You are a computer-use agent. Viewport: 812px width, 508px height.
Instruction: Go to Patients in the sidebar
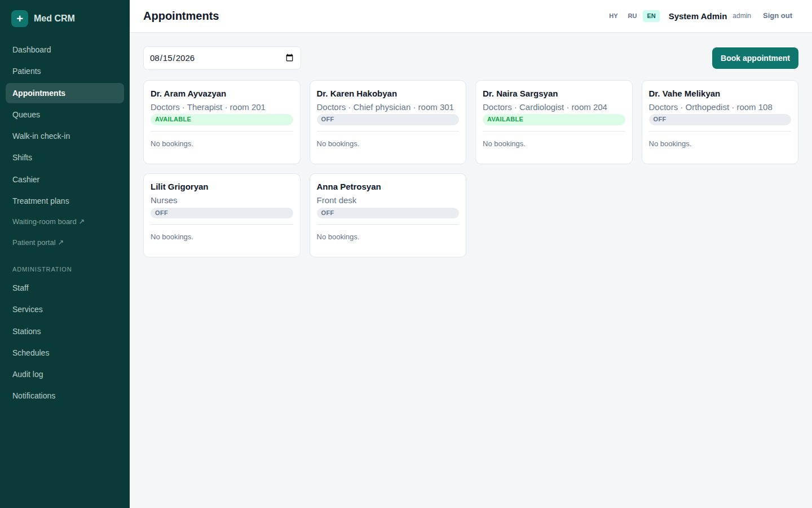coord(65,71)
